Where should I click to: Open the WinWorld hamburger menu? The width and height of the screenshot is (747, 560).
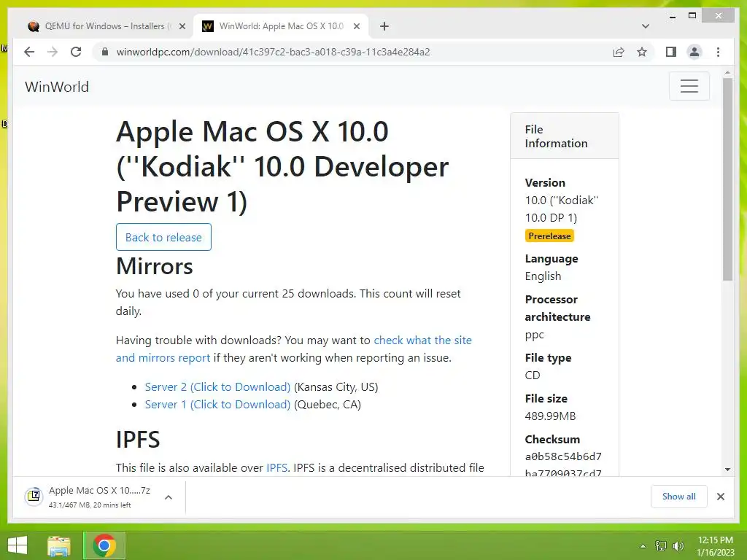click(689, 86)
